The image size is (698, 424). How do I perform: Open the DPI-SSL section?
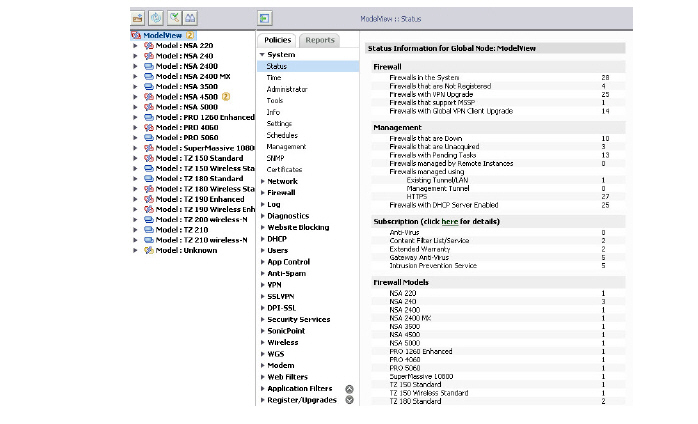[x=281, y=308]
